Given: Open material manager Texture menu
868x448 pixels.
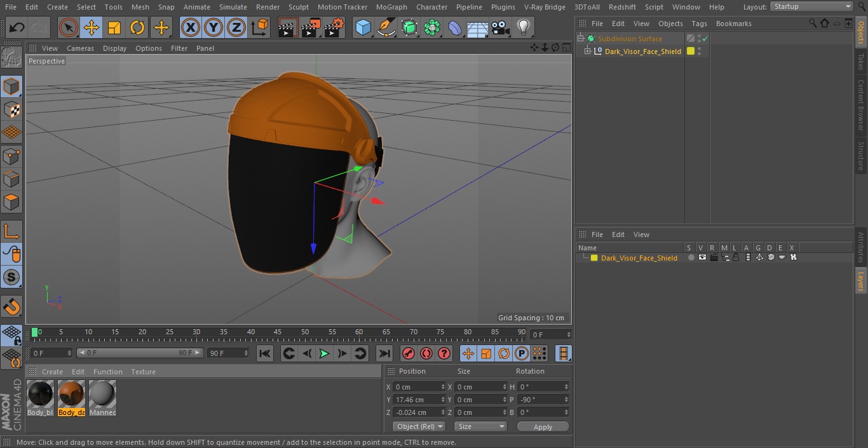Looking at the screenshot, I should click(143, 372).
